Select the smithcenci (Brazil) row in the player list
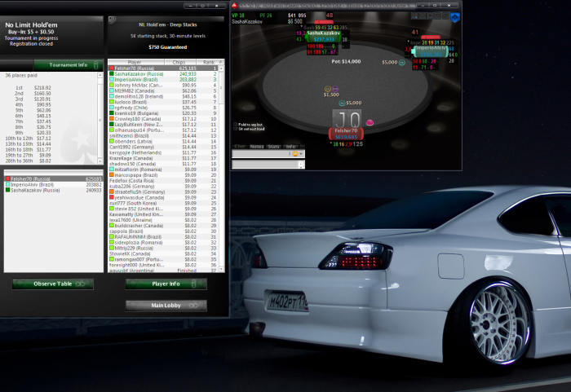Viewport: 571px width, 392px height. [163, 136]
